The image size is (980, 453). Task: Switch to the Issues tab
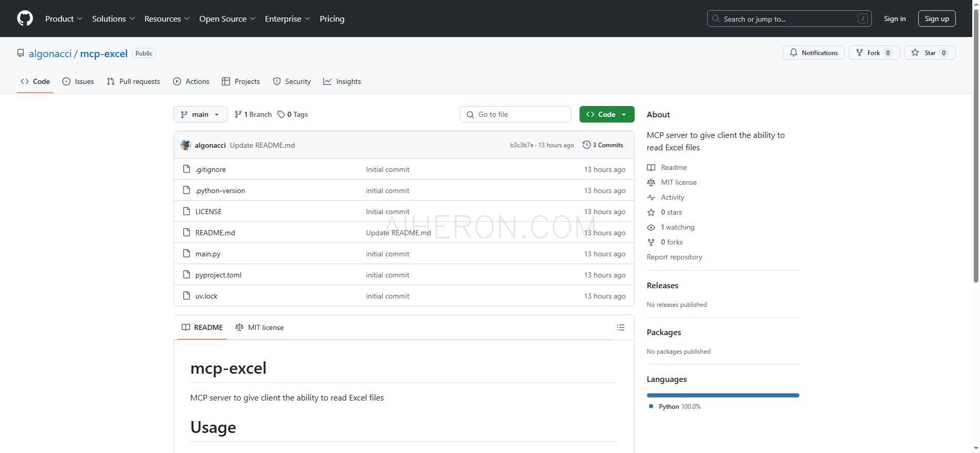pyautogui.click(x=78, y=81)
